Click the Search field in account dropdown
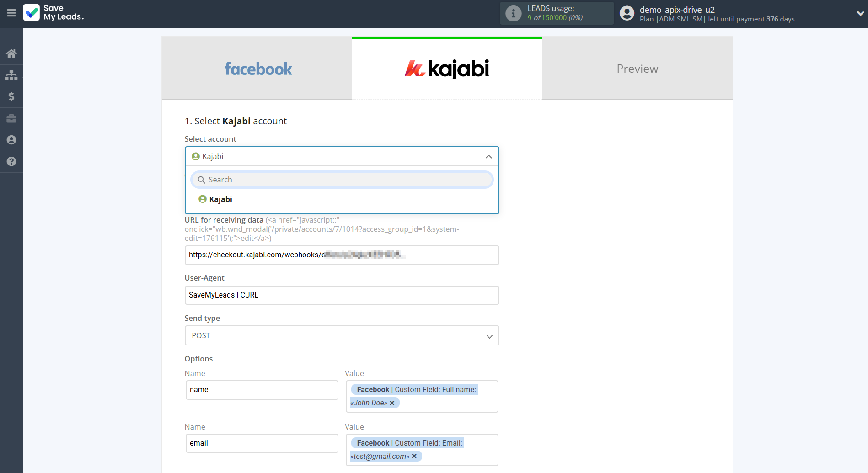Viewport: 868px width, 473px height. coord(342,179)
